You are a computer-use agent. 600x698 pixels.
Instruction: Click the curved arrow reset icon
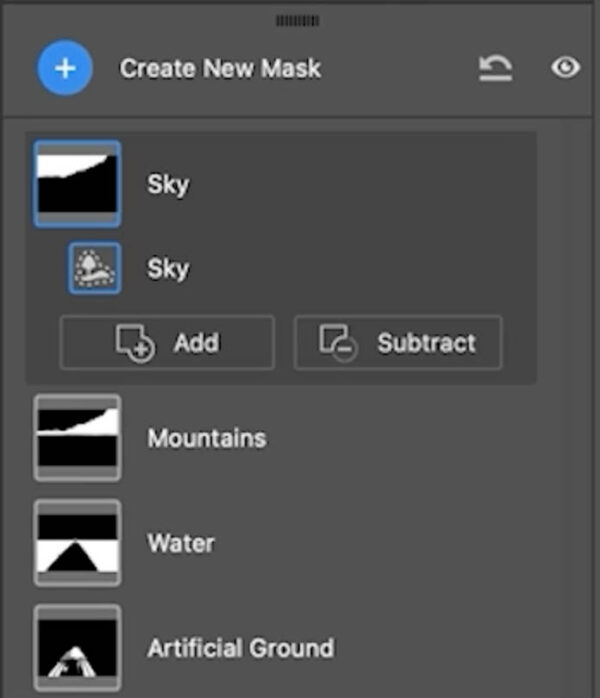point(495,69)
